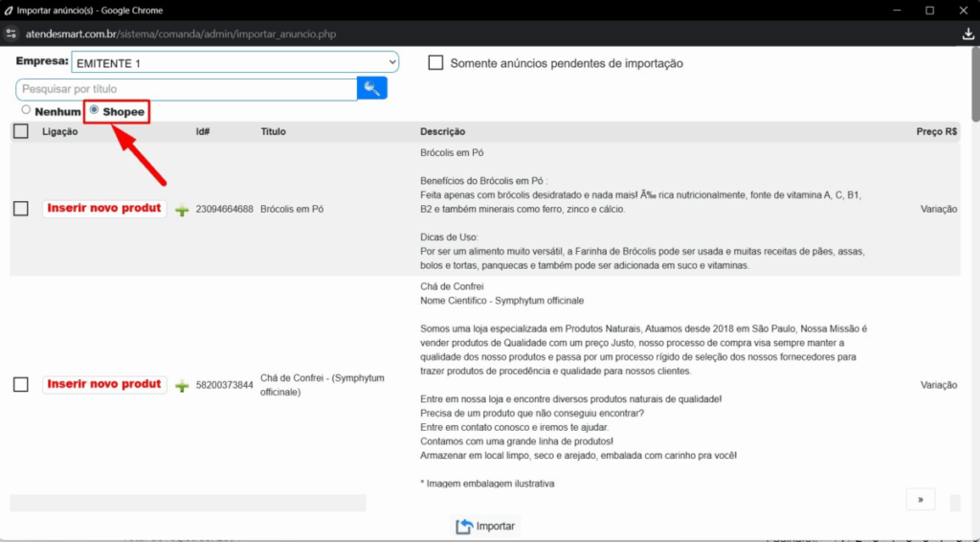Go to next page with » button
Viewport: 980px width, 542px height.
pos(920,500)
